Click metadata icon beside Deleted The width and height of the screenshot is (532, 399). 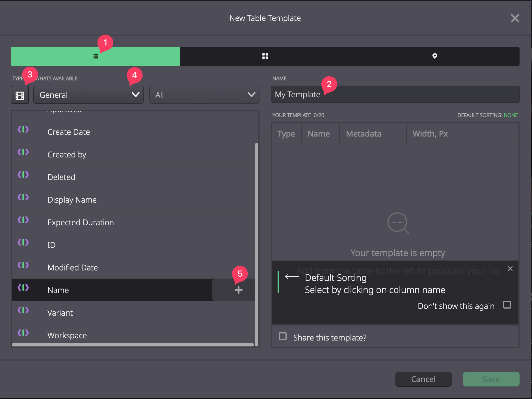click(x=23, y=175)
